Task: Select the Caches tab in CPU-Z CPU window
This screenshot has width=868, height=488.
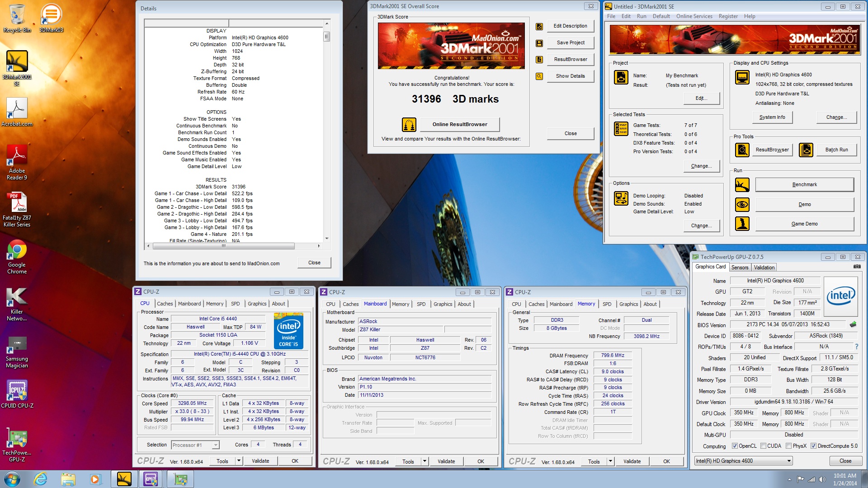Action: [x=165, y=304]
